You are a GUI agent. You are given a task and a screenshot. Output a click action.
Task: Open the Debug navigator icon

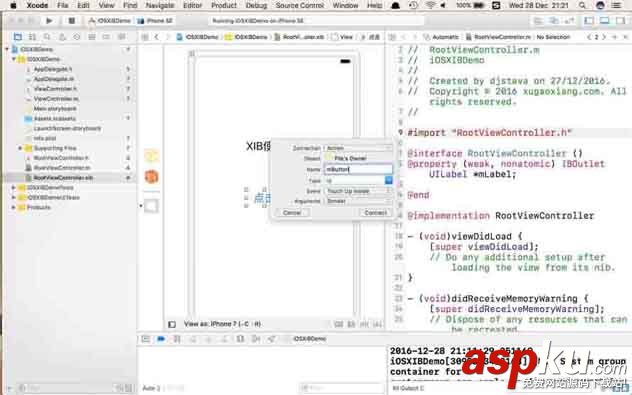[x=91, y=37]
